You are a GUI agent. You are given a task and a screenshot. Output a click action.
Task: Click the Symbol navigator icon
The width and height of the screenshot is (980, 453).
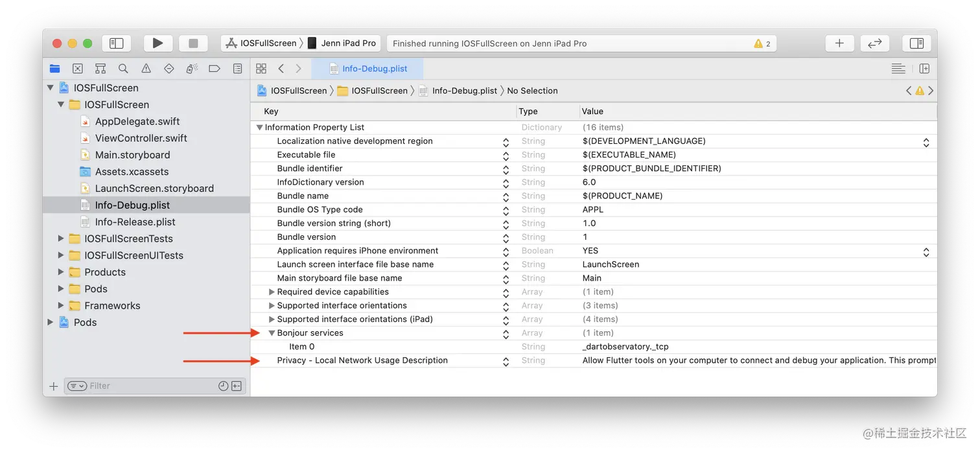(x=100, y=68)
